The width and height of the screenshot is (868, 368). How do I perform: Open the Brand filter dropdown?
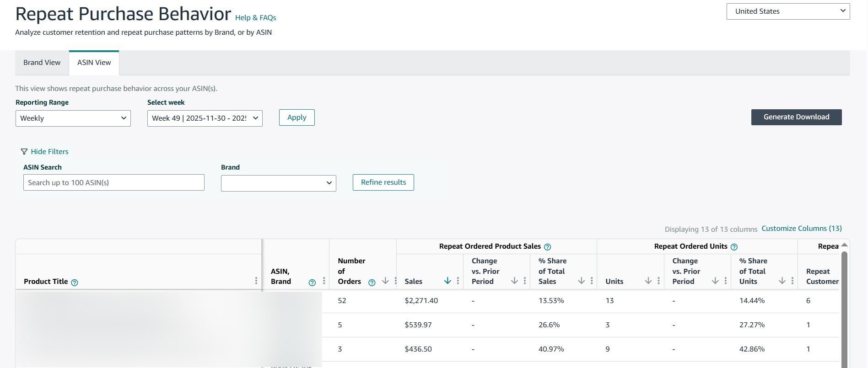(x=279, y=183)
